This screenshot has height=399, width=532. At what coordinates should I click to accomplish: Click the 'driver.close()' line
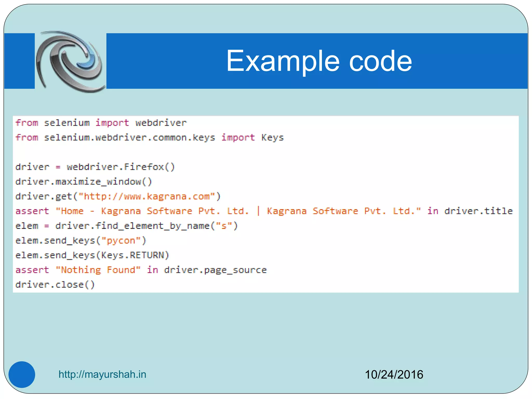point(55,285)
